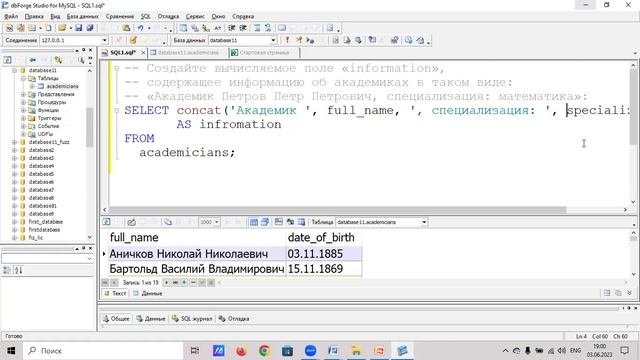Click the Paste clipboard toolbar icon

click(x=127, y=28)
